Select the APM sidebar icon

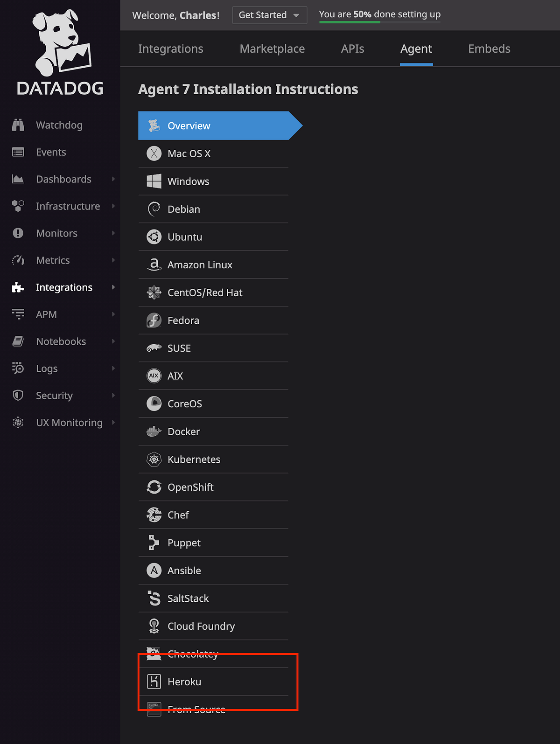pyautogui.click(x=18, y=314)
